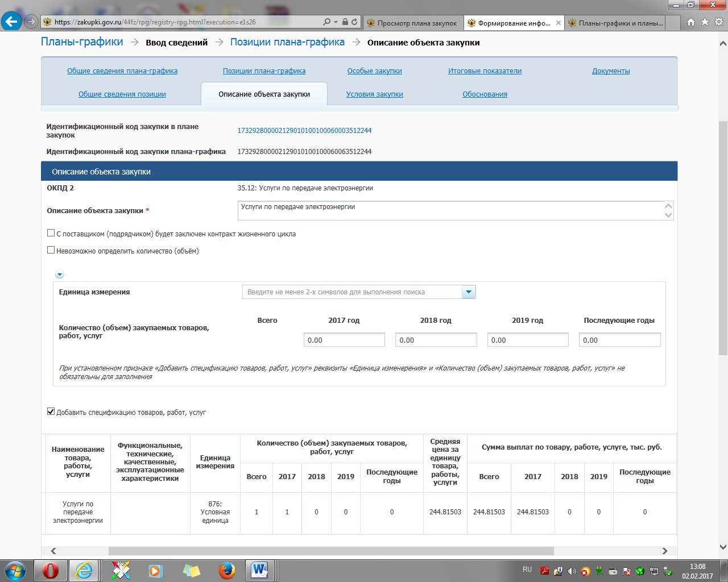Click the address bar search dropdown arrow
The height and width of the screenshot is (582, 728).
point(336,22)
